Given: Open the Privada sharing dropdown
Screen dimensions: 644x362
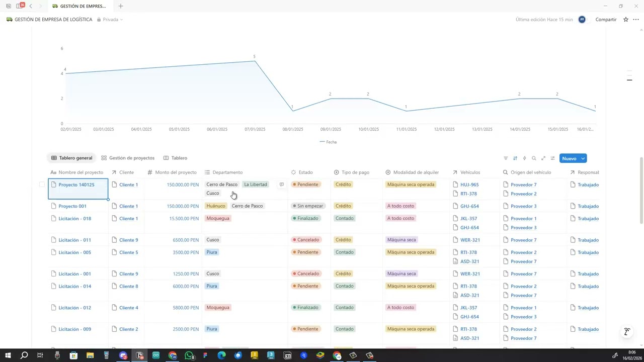Looking at the screenshot, I should (x=110, y=20).
